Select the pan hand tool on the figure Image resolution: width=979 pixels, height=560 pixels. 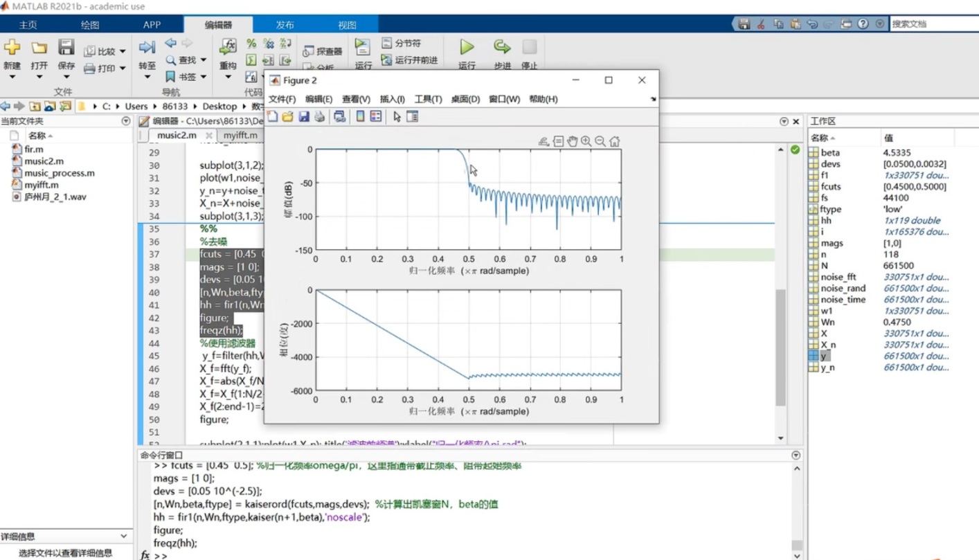pos(573,141)
